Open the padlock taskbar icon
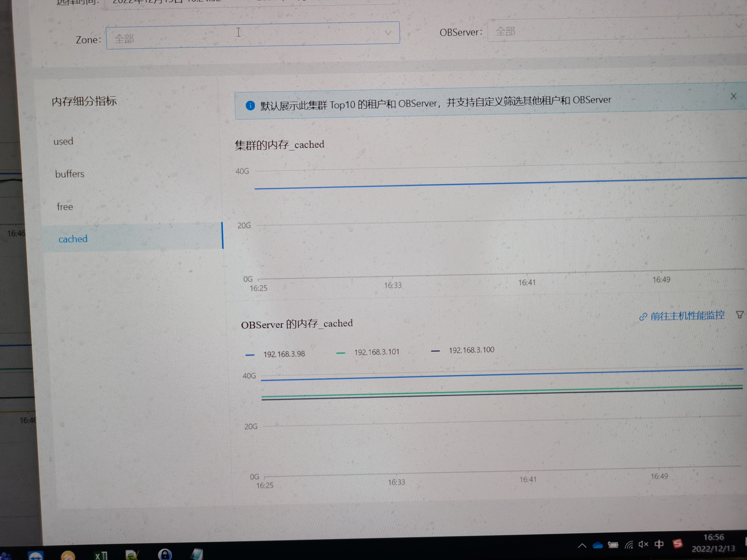Viewport: 747px width, 560px height. point(165,554)
